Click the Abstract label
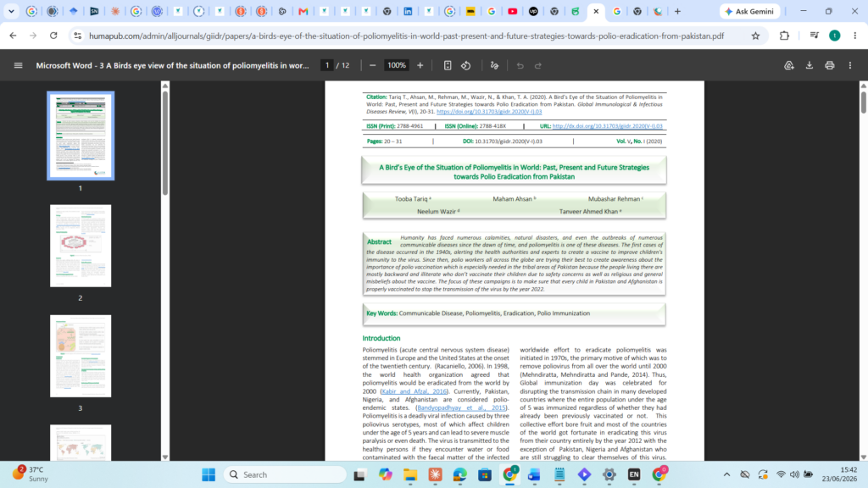The height and width of the screenshot is (488, 868). click(x=379, y=241)
